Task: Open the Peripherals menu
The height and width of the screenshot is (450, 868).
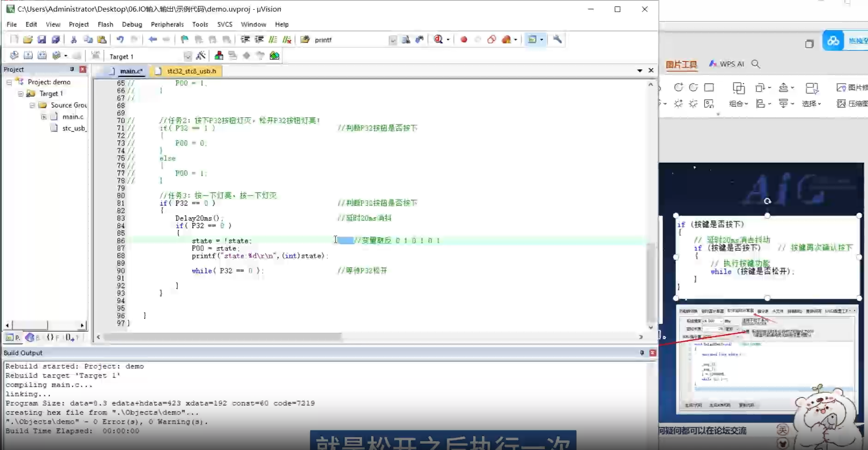Action: pos(167,24)
